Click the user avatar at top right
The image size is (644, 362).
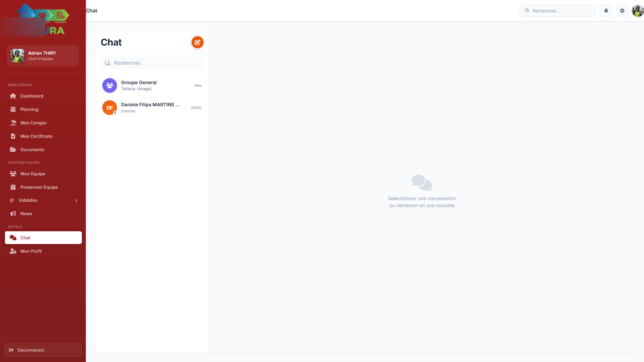pos(637,11)
